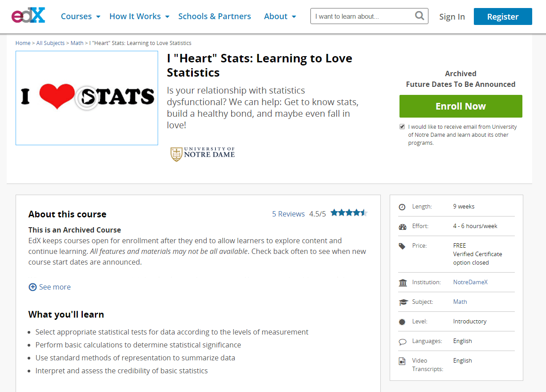Expand See more course description

pyautogui.click(x=49, y=287)
